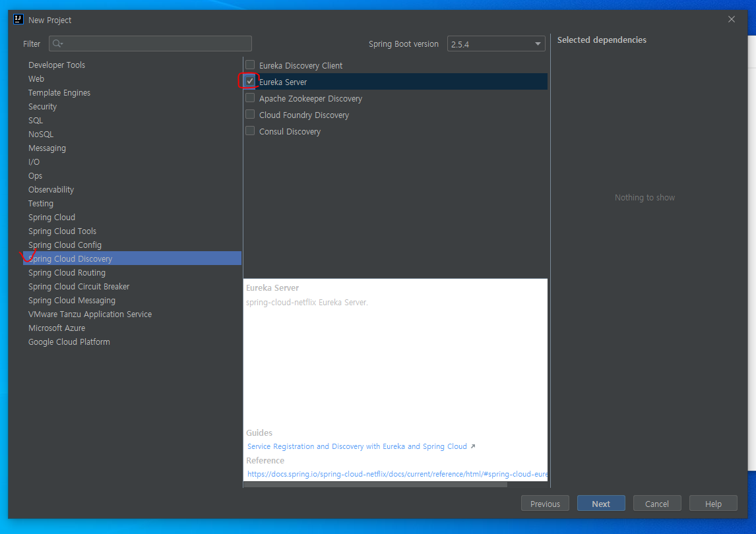Select Developer Tools category
The image size is (756, 534).
pyautogui.click(x=57, y=65)
